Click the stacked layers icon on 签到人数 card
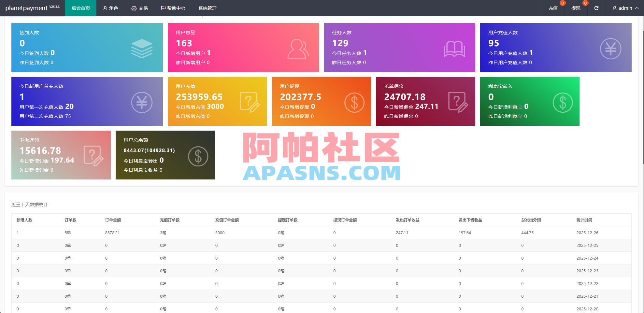644x313 pixels. (142, 49)
